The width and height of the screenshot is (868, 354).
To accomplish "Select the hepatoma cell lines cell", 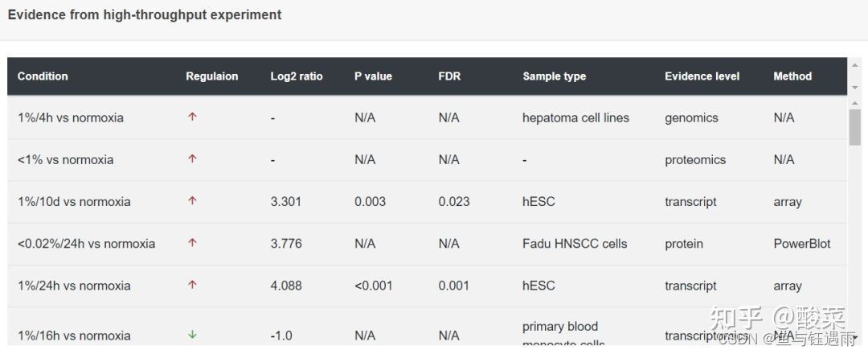I will (575, 117).
